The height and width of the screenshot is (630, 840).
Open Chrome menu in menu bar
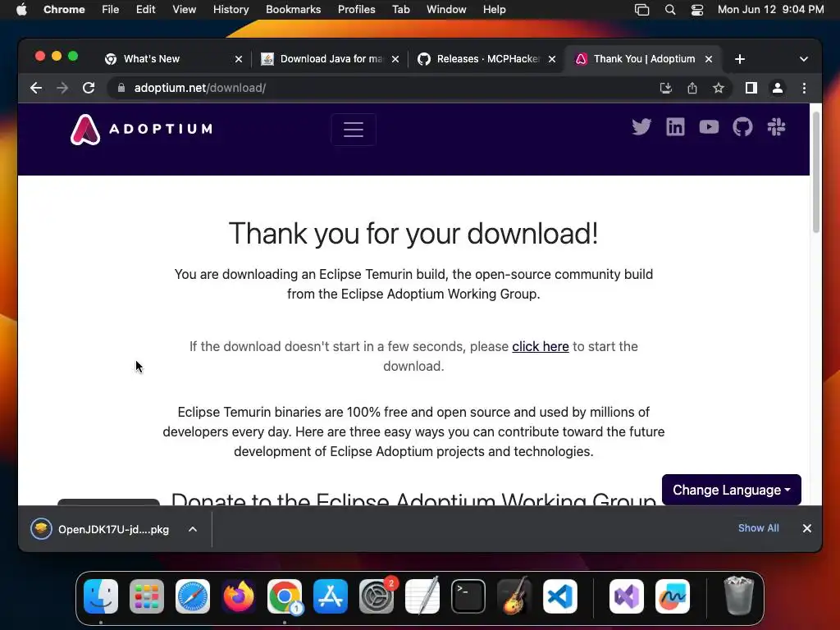tap(64, 10)
